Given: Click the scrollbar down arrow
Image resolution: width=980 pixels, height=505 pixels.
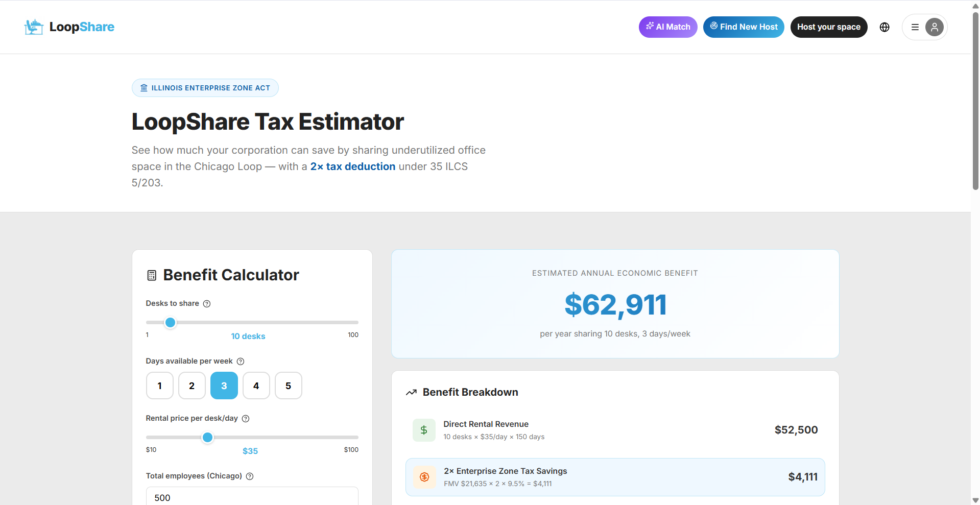Looking at the screenshot, I should tap(975, 500).
